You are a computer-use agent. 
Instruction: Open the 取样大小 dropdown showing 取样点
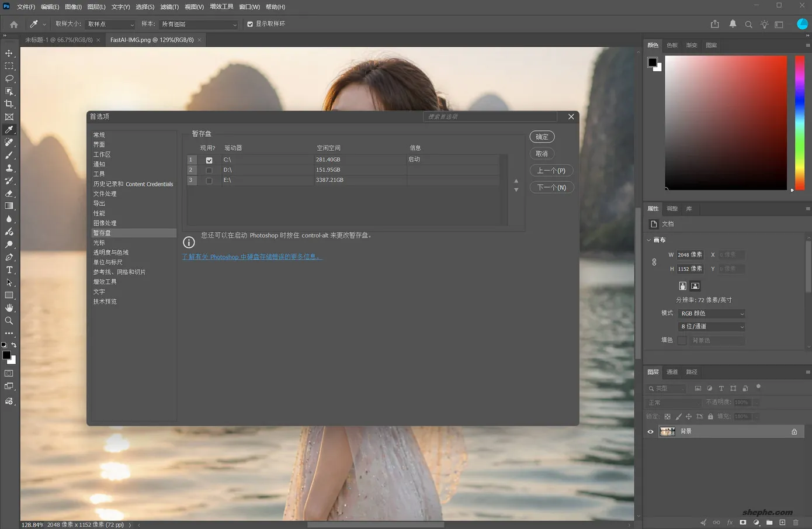[x=110, y=25]
